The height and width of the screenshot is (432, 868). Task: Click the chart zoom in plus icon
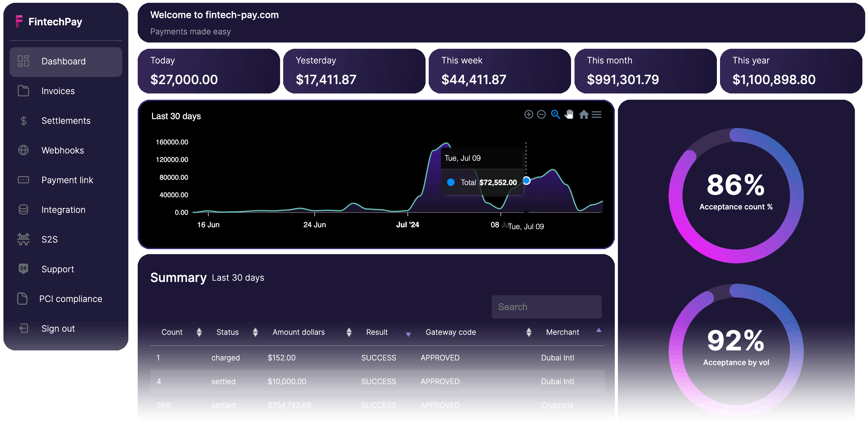coord(529,115)
